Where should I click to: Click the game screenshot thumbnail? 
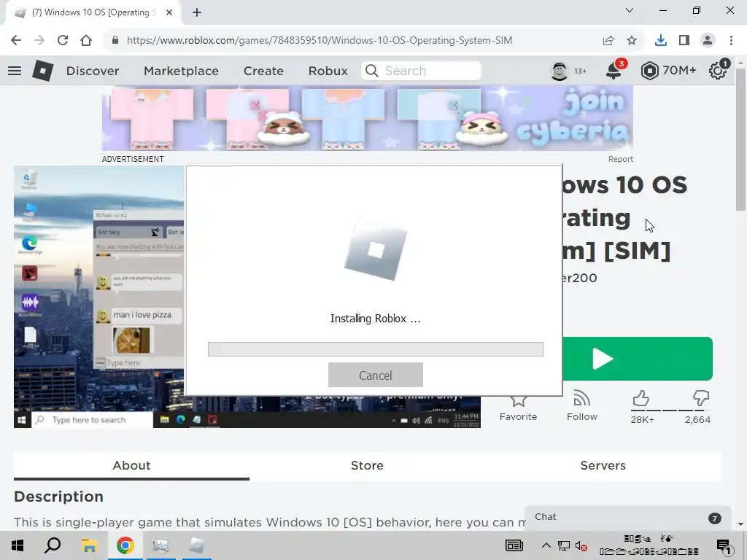pyautogui.click(x=99, y=297)
